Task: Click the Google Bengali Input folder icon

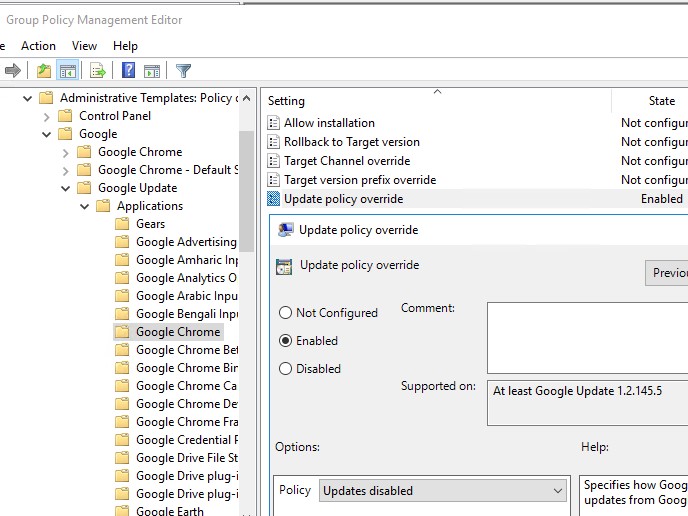Action: click(x=122, y=314)
